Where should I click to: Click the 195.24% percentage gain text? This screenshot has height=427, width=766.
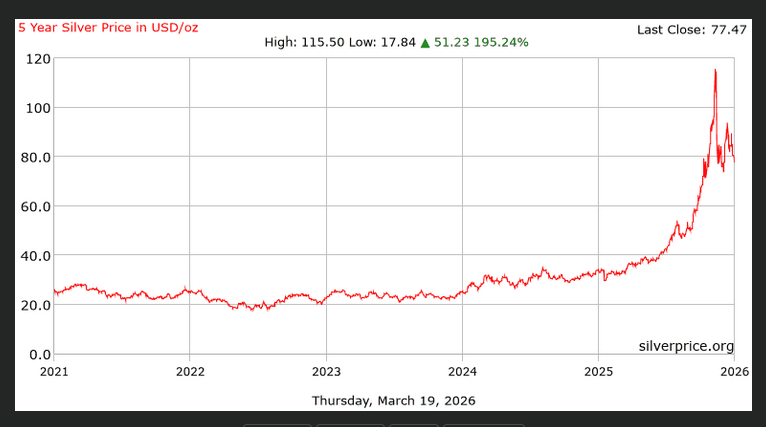501,43
